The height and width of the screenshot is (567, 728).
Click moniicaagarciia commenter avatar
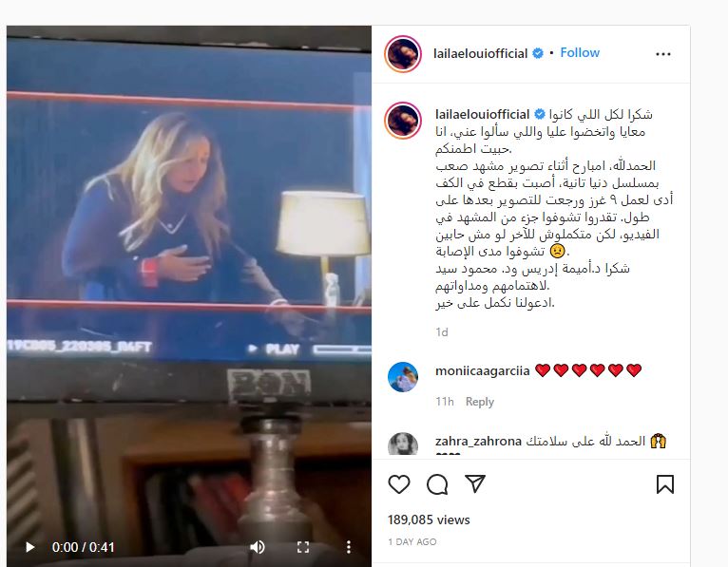point(403,377)
